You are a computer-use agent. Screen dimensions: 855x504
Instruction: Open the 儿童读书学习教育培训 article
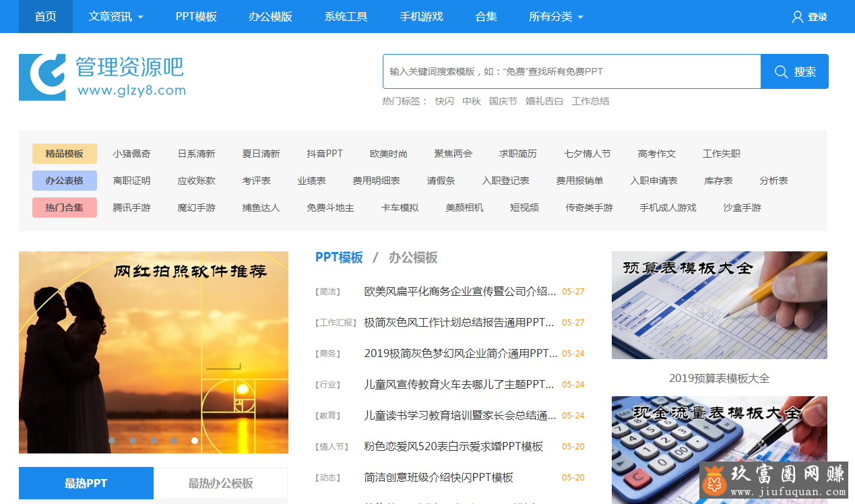point(460,416)
